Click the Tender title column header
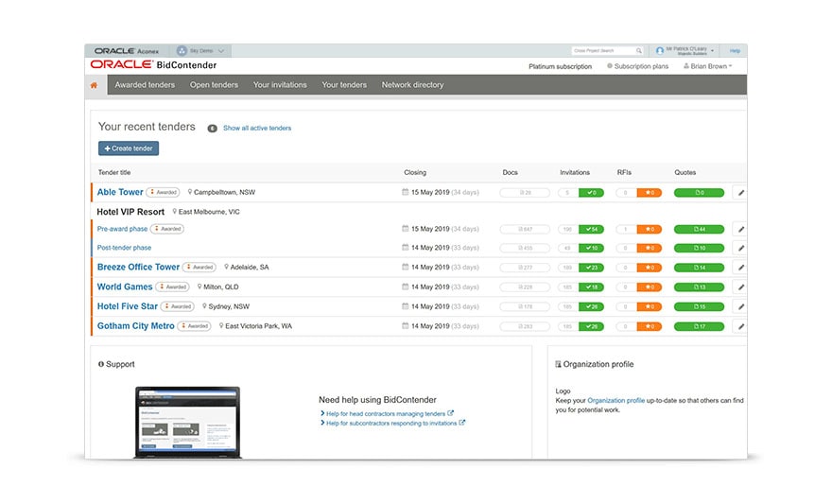Screen dimensions: 832x504 coord(114,172)
